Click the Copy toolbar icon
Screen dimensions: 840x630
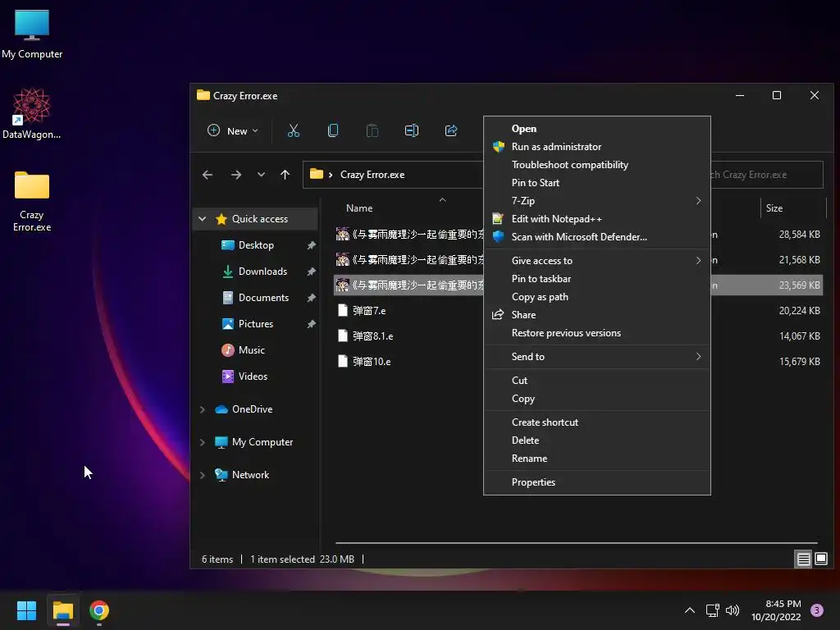tap(333, 130)
